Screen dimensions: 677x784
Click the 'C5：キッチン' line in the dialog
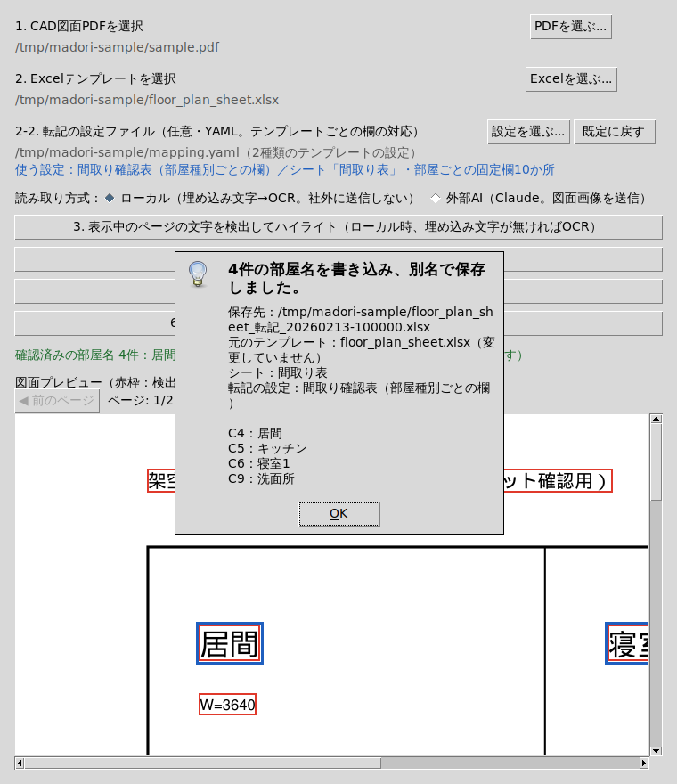(x=267, y=448)
